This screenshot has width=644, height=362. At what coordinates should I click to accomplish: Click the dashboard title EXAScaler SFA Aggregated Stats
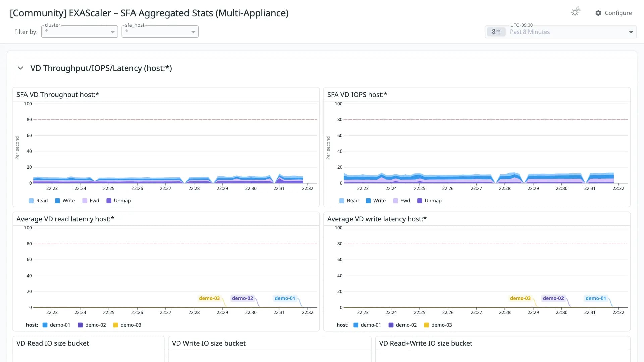pos(149,13)
